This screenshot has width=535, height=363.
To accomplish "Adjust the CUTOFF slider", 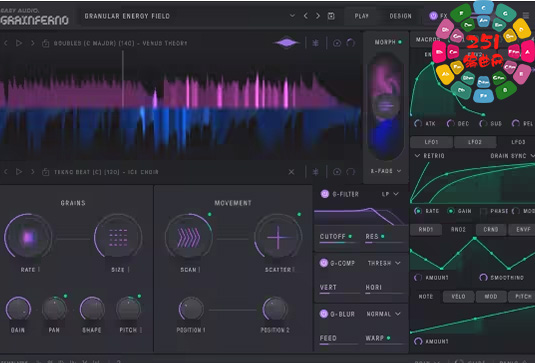I will coord(338,243).
